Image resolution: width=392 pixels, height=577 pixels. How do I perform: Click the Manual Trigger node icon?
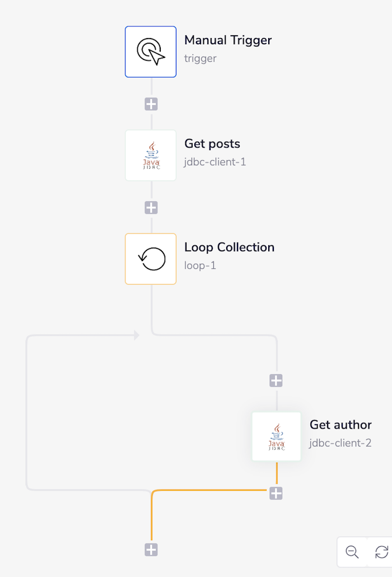point(151,52)
